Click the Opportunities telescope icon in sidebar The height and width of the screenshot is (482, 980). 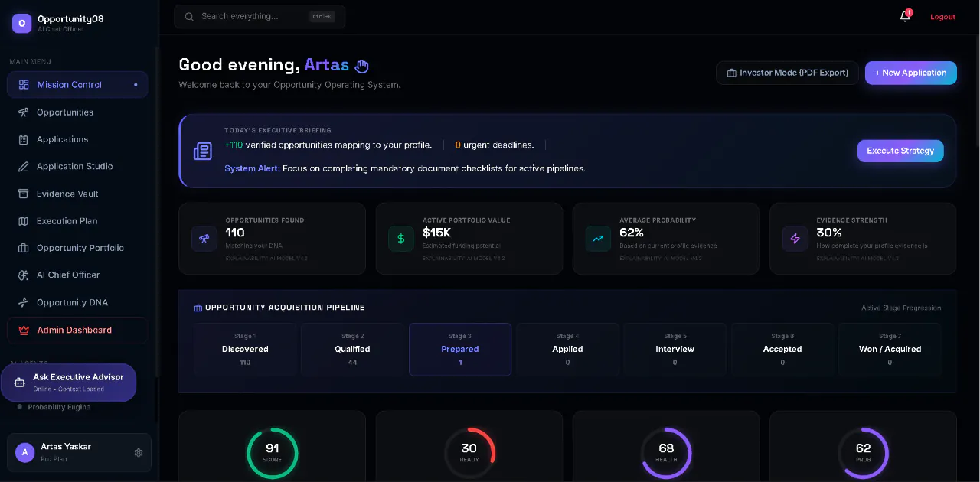pyautogui.click(x=23, y=112)
